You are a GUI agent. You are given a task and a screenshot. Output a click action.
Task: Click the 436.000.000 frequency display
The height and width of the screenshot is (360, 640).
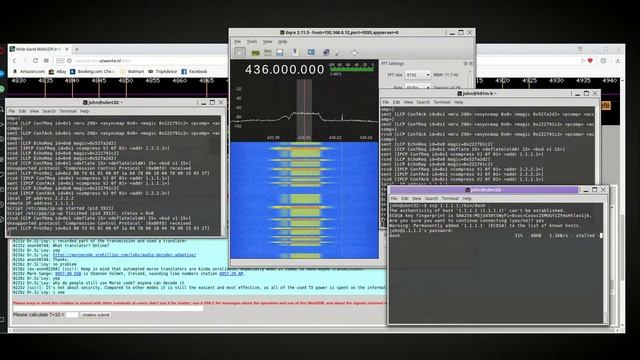(284, 69)
